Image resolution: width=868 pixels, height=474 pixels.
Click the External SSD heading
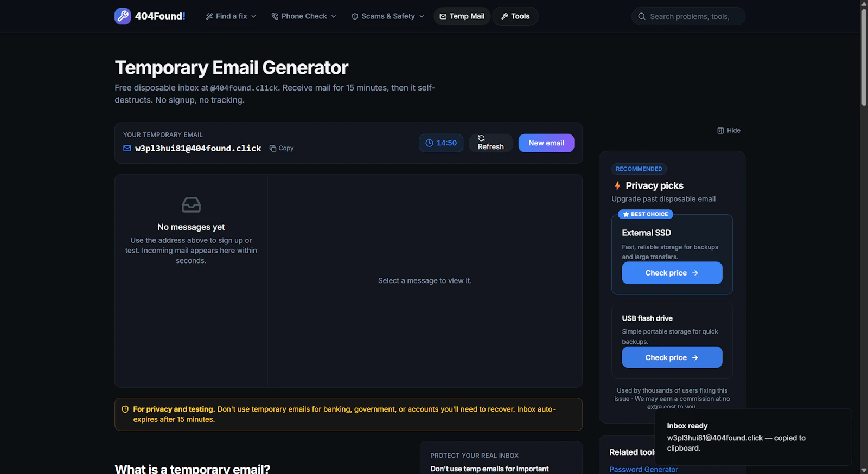click(647, 233)
